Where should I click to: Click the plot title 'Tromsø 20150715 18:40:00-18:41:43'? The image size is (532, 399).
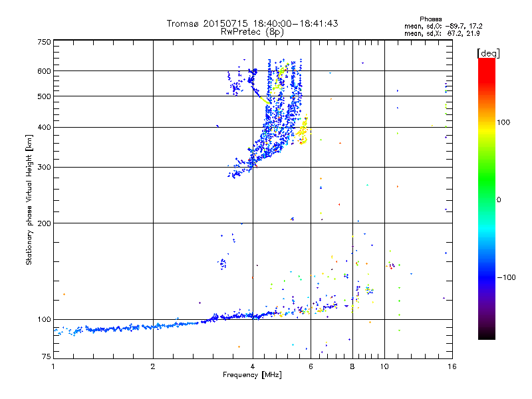252,23
